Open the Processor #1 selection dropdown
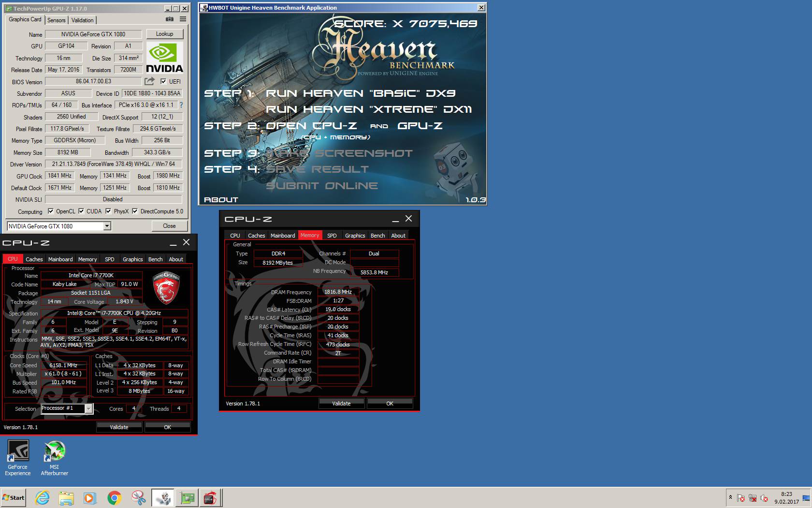 tap(88, 409)
